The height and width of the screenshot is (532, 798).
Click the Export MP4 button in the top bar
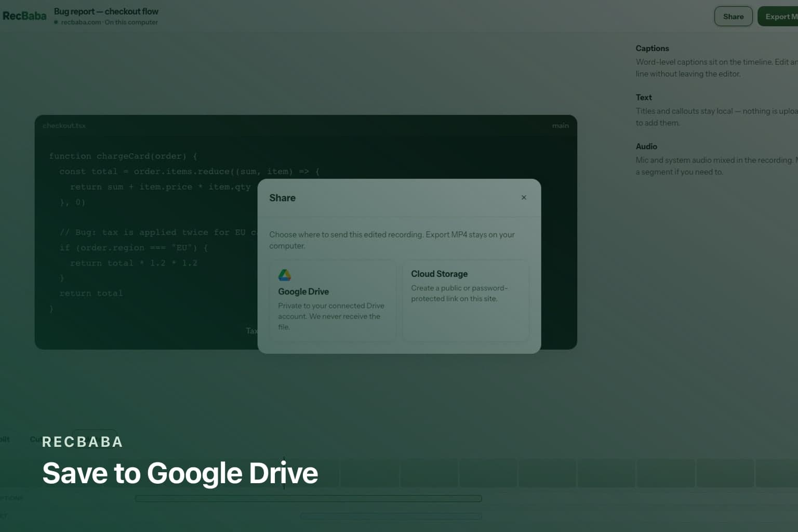[778, 17]
